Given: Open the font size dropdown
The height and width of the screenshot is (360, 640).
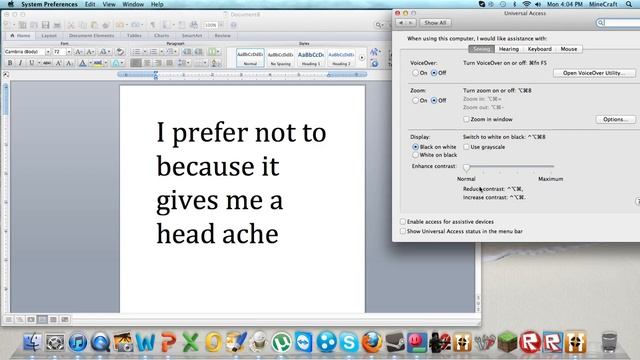Looking at the screenshot, I should click(x=69, y=52).
